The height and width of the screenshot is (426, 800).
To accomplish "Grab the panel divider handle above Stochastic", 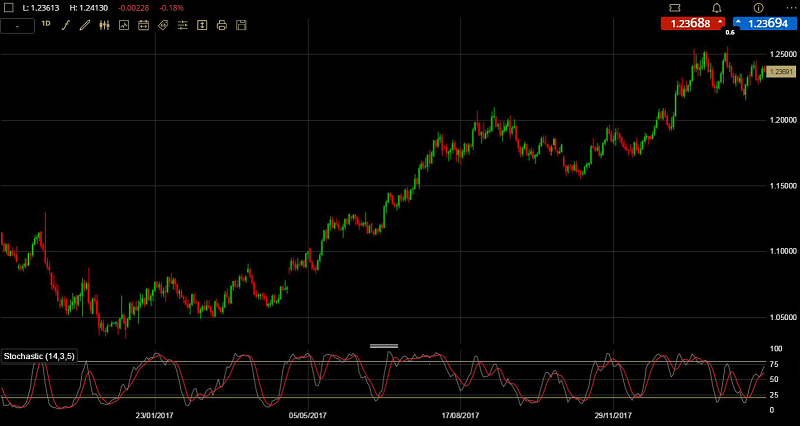I will click(383, 346).
